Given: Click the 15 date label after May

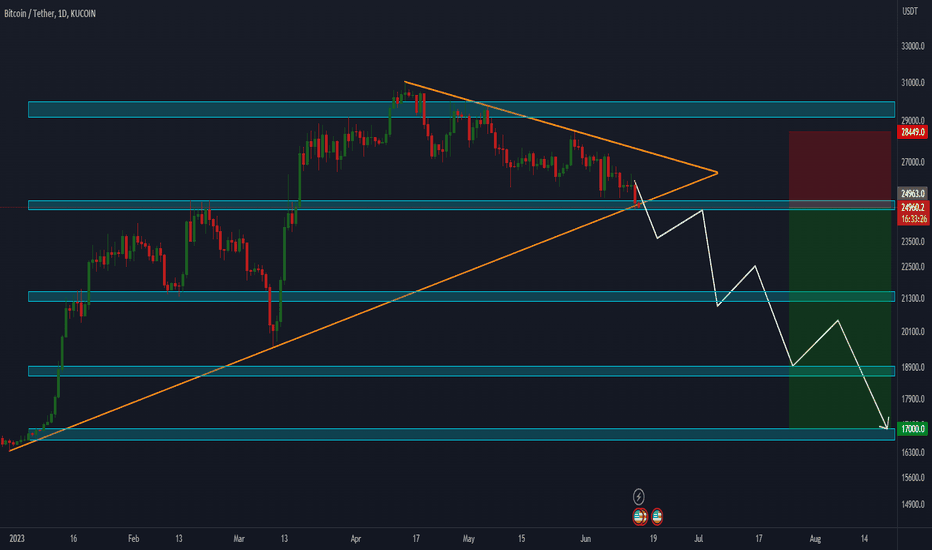Looking at the screenshot, I should (x=521, y=539).
